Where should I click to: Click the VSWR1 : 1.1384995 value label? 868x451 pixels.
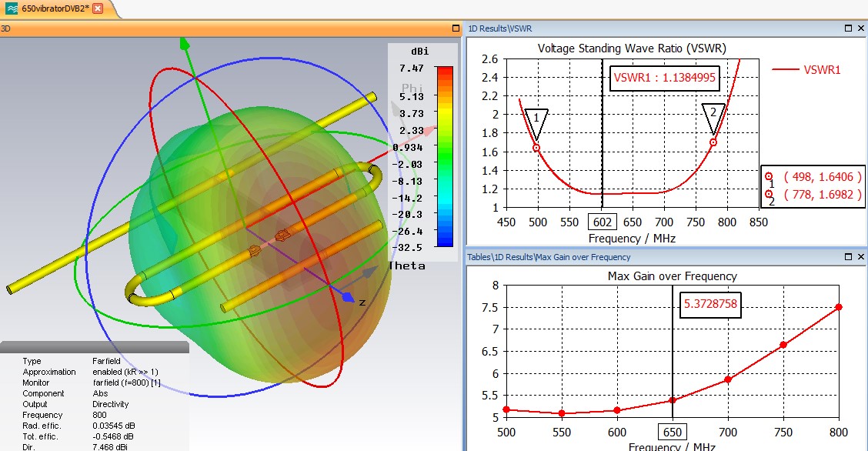665,78
